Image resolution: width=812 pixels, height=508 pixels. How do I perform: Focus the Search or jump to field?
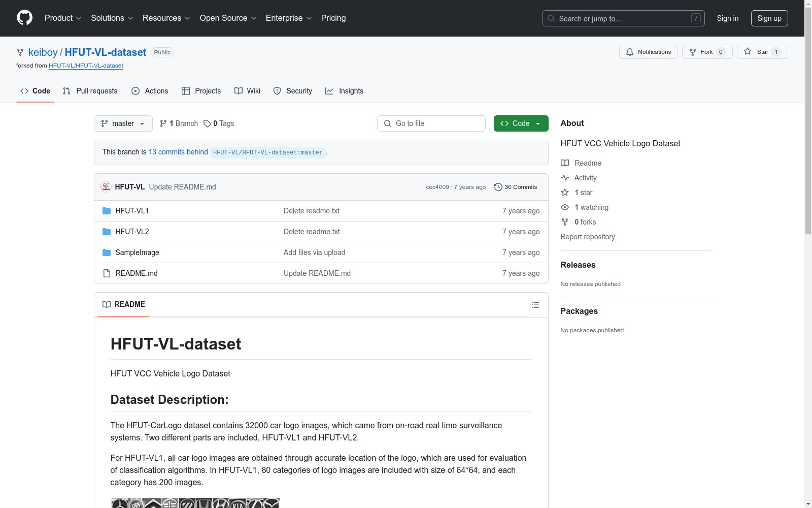click(x=623, y=18)
